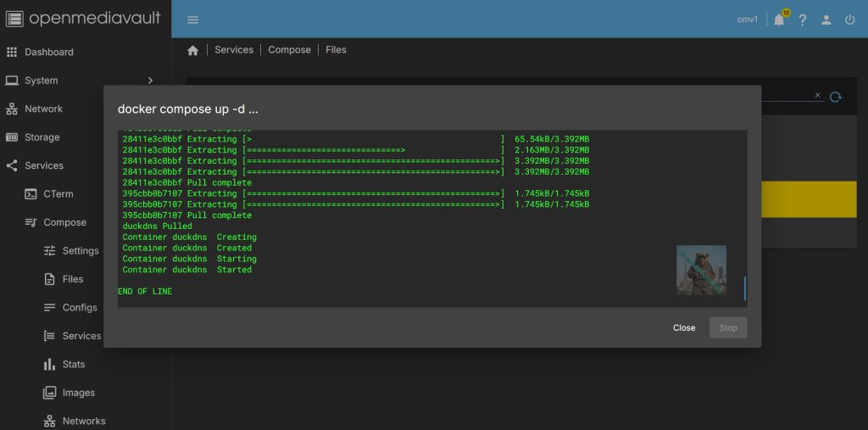The image size is (868, 430).
Task: Toggle the hamburger navigation menu
Action: pos(192,20)
